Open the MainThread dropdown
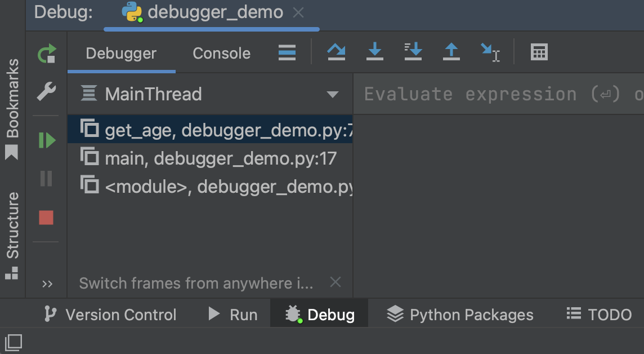This screenshot has width=644, height=354. 332,94
